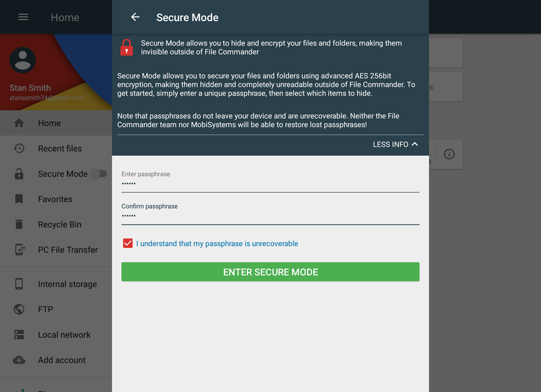Screen dimensions: 541x392
Task: Click the info circle icon
Action: click(449, 154)
